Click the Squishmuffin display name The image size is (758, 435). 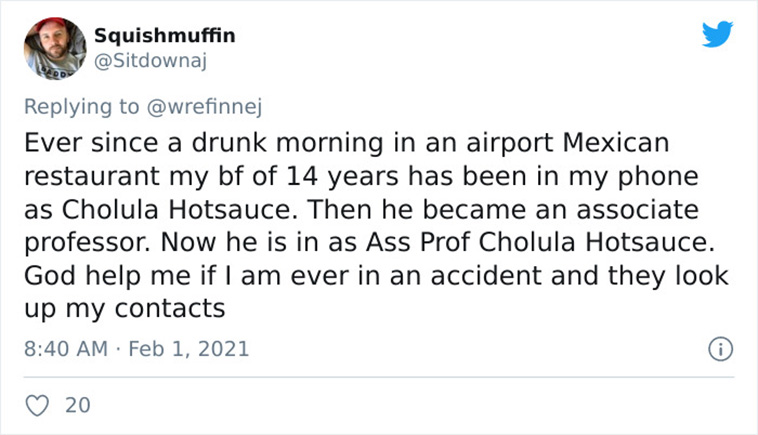164,35
